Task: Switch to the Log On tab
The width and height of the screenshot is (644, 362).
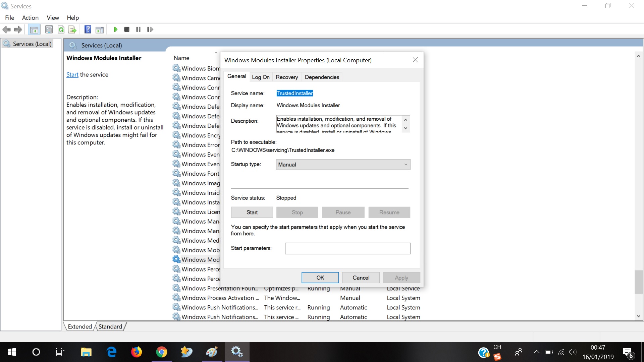Action: coord(261,77)
